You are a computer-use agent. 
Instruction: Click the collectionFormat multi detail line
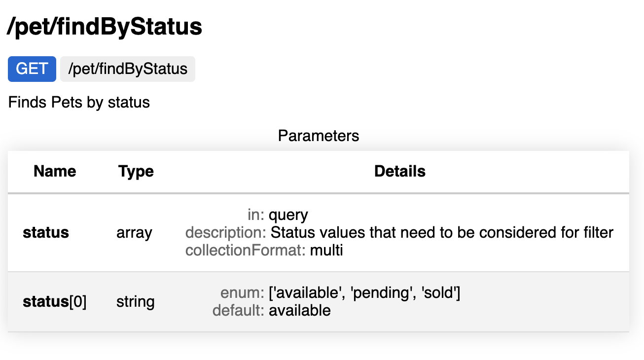(x=264, y=250)
